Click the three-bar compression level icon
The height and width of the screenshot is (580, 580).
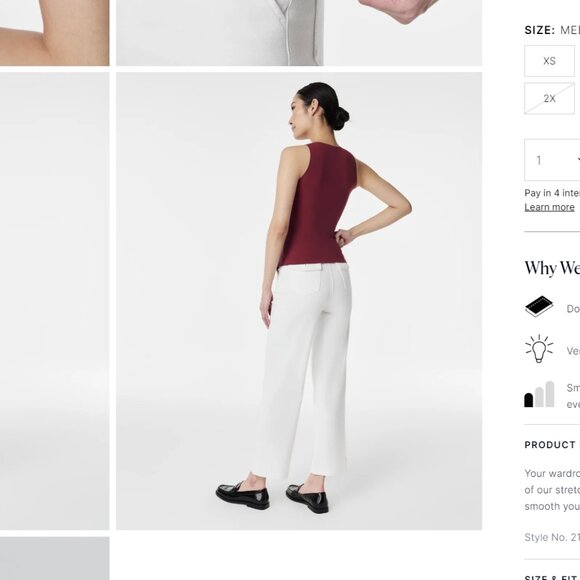(x=539, y=394)
